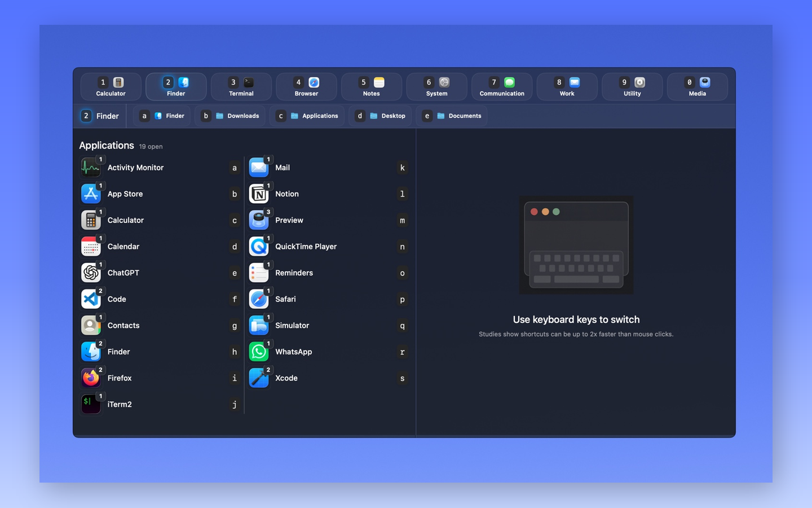The image size is (812, 508).
Task: Click the key j next to iTerm2
Action: point(235,405)
